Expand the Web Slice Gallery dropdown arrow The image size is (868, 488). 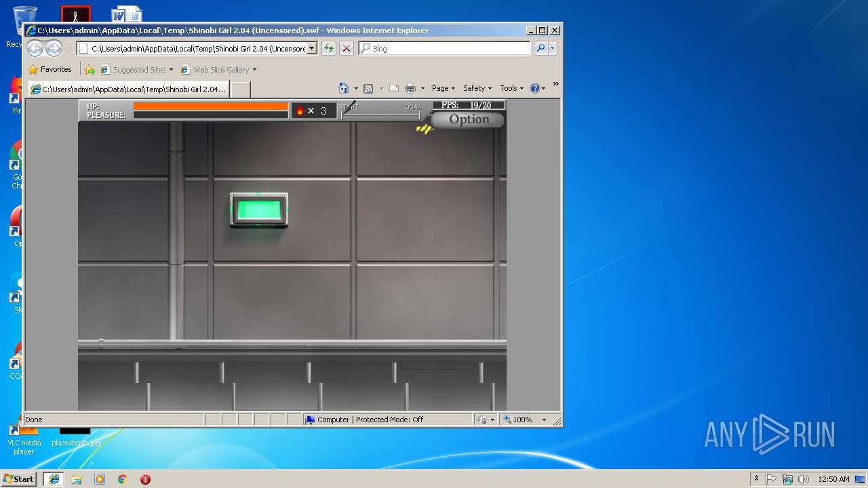(x=254, y=69)
